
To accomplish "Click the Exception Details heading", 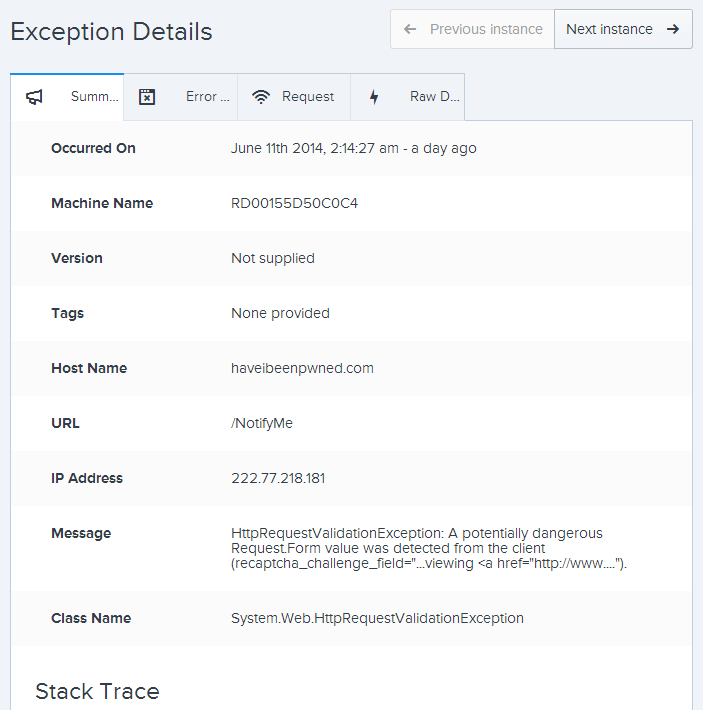I will coord(111,32).
